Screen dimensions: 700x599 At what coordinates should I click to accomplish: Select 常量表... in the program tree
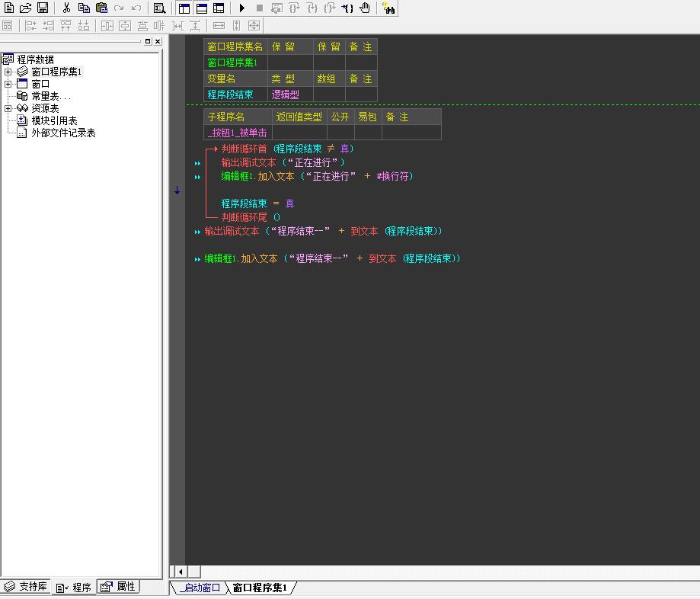(x=51, y=96)
